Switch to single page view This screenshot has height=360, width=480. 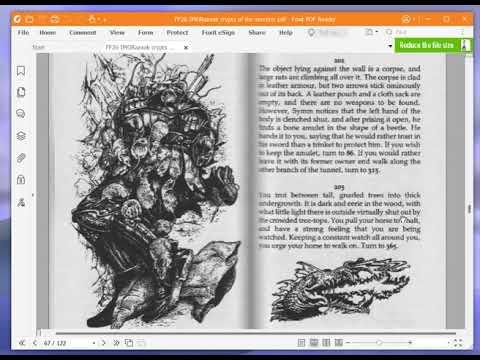click(x=301, y=343)
